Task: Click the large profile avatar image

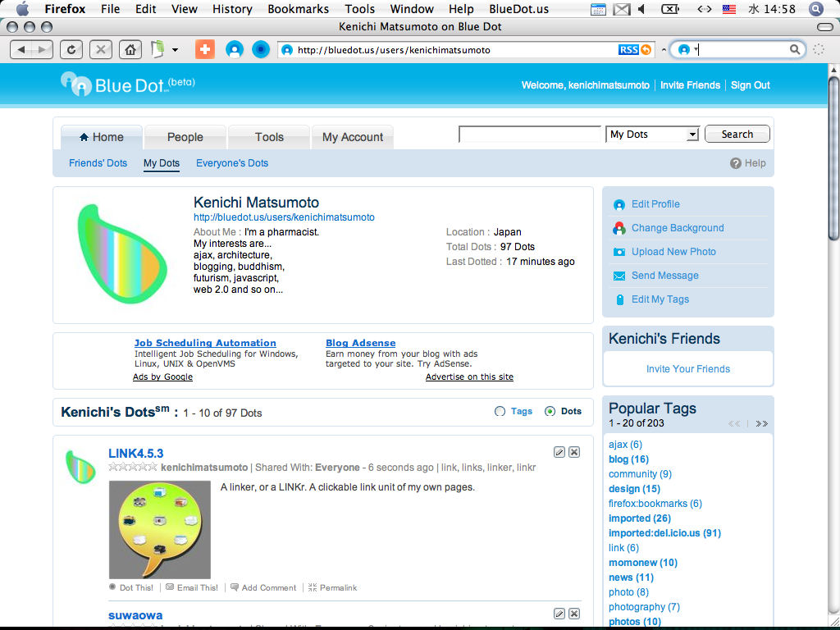Action: tap(122, 254)
